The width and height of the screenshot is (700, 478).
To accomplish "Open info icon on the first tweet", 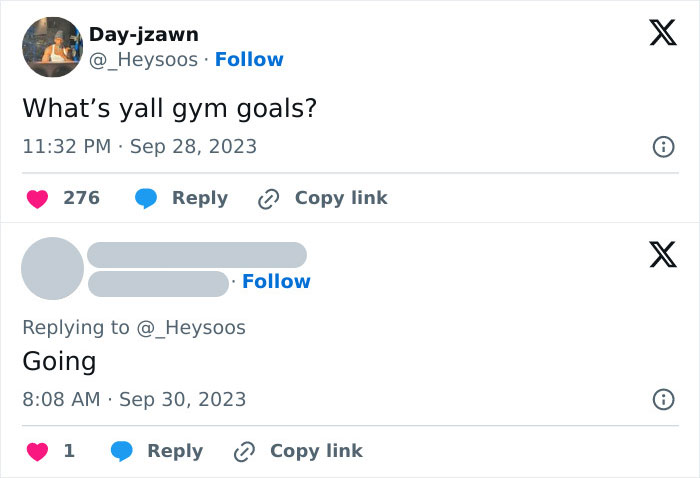I will 662,147.
